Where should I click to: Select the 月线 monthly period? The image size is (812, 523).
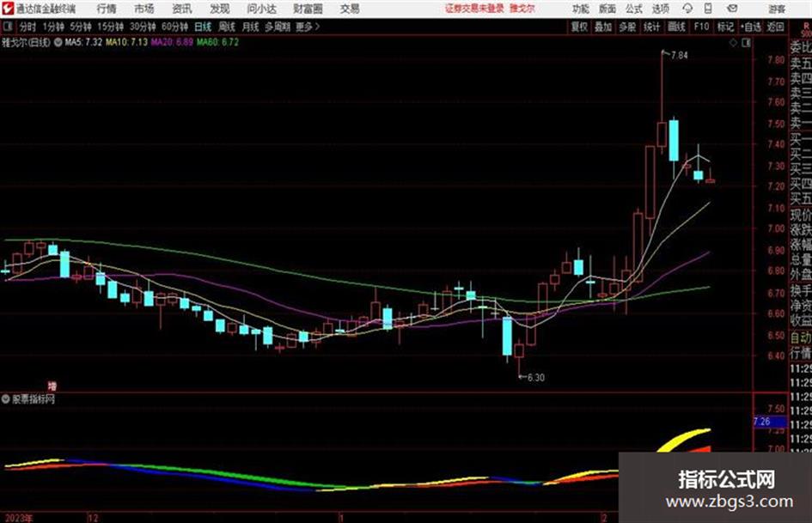pyautogui.click(x=250, y=27)
